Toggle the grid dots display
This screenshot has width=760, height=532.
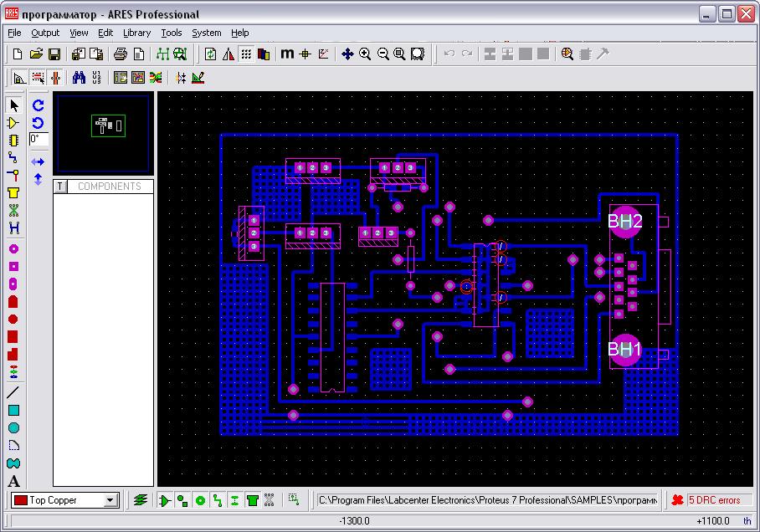pyautogui.click(x=246, y=54)
